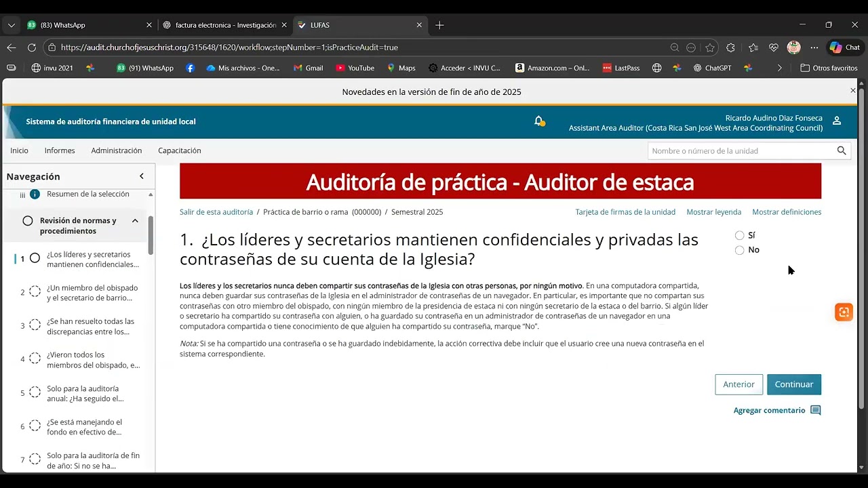Image resolution: width=868 pixels, height=488 pixels.
Task: Click the Nombre o número de la unidad field
Action: click(x=741, y=150)
